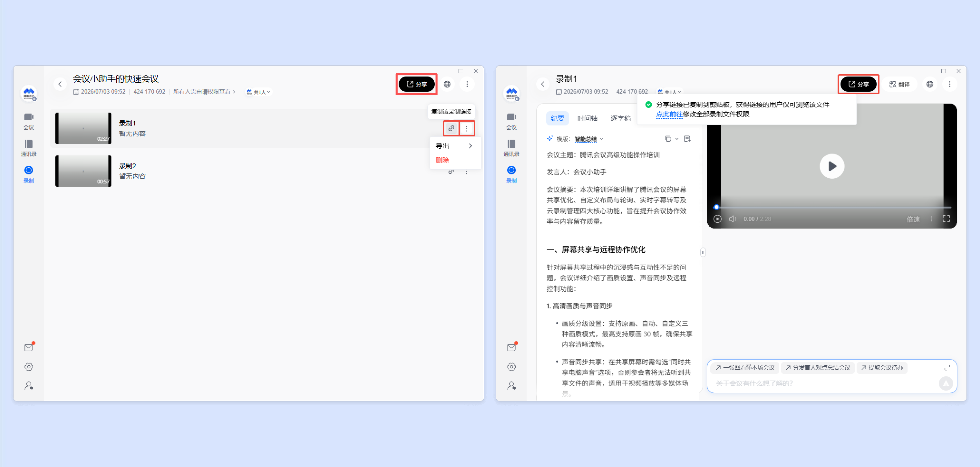Expand the arrow next to the copy icon
The width and height of the screenshot is (980, 467).
click(677, 139)
